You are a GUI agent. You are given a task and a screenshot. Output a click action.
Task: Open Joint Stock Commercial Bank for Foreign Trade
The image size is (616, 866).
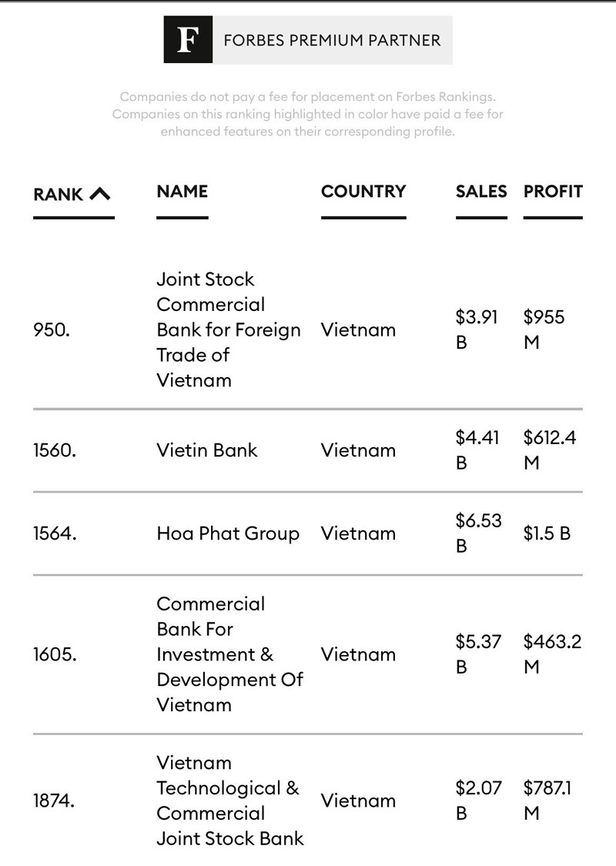click(x=228, y=329)
